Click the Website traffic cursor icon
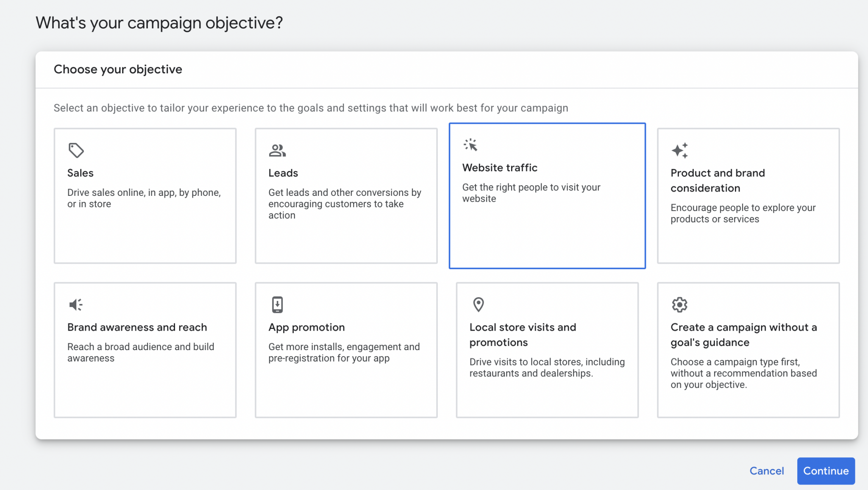The image size is (868, 490). pos(471,145)
